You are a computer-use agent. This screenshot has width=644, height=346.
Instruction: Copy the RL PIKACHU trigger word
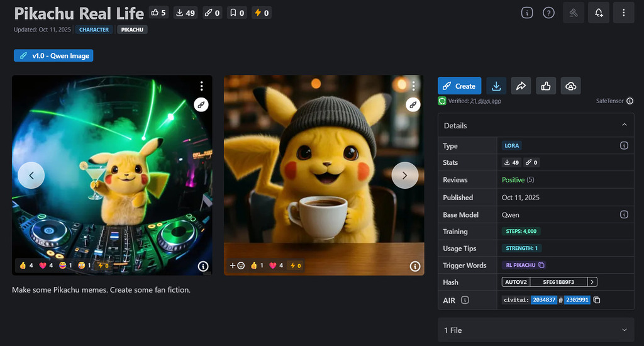541,265
